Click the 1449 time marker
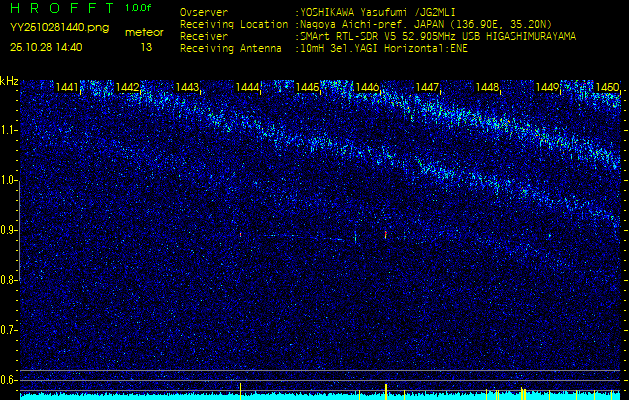This screenshot has width=629, height=400. tap(547, 88)
